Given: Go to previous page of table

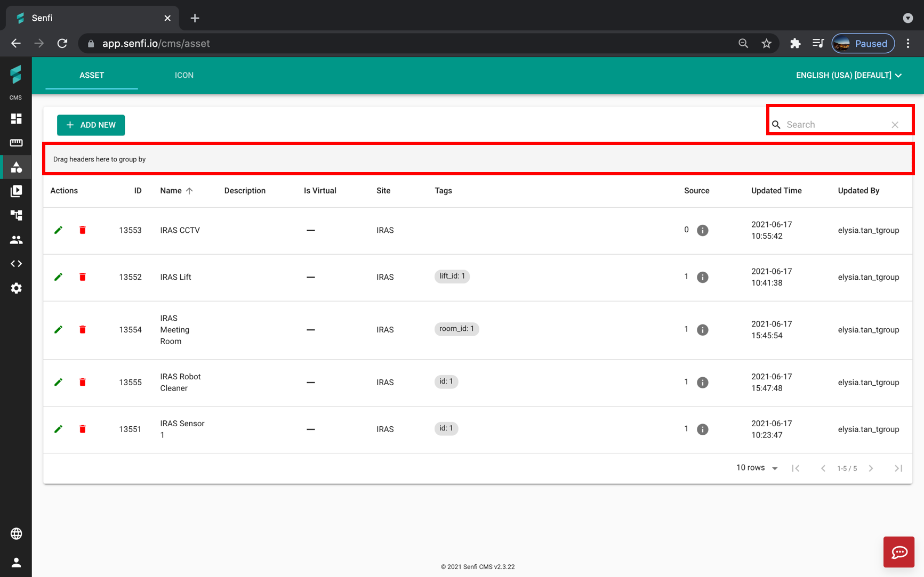Looking at the screenshot, I should (823, 468).
